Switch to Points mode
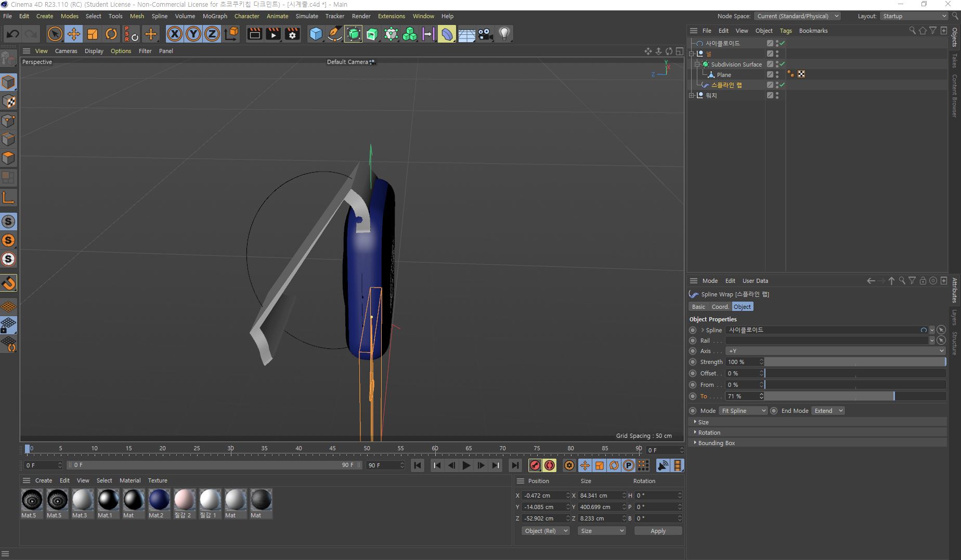The height and width of the screenshot is (560, 961). click(x=8, y=121)
